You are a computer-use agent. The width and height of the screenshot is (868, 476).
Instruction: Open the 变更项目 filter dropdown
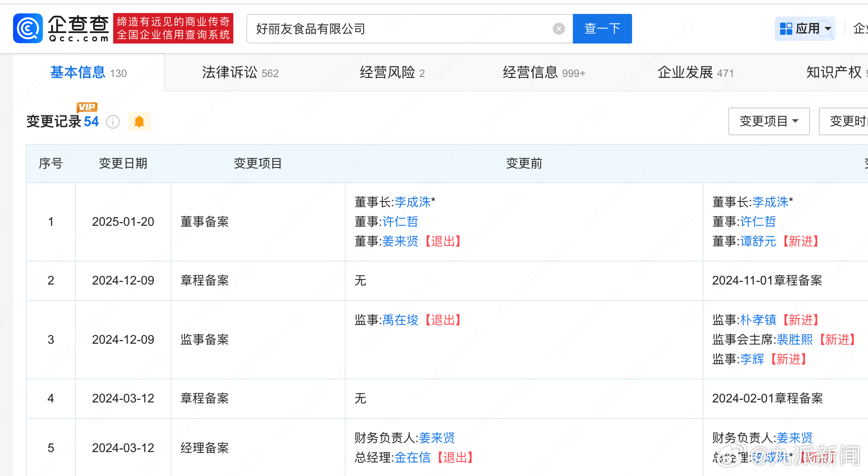[x=769, y=121]
